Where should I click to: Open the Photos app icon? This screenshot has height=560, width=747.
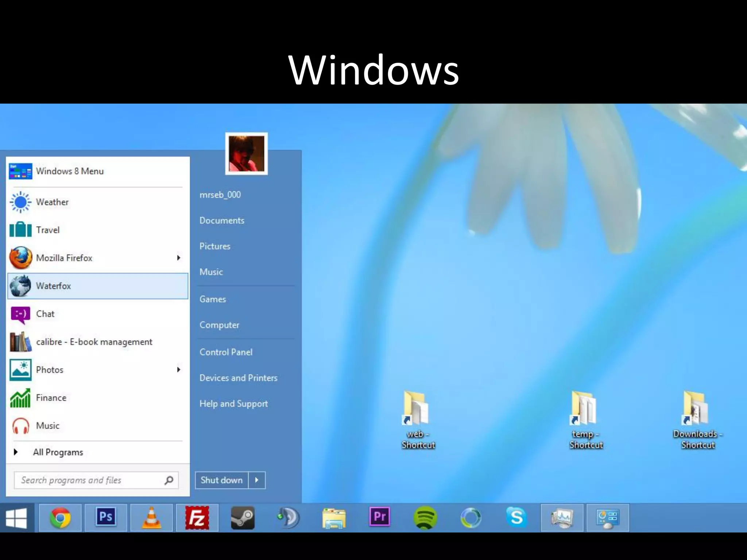pos(20,370)
